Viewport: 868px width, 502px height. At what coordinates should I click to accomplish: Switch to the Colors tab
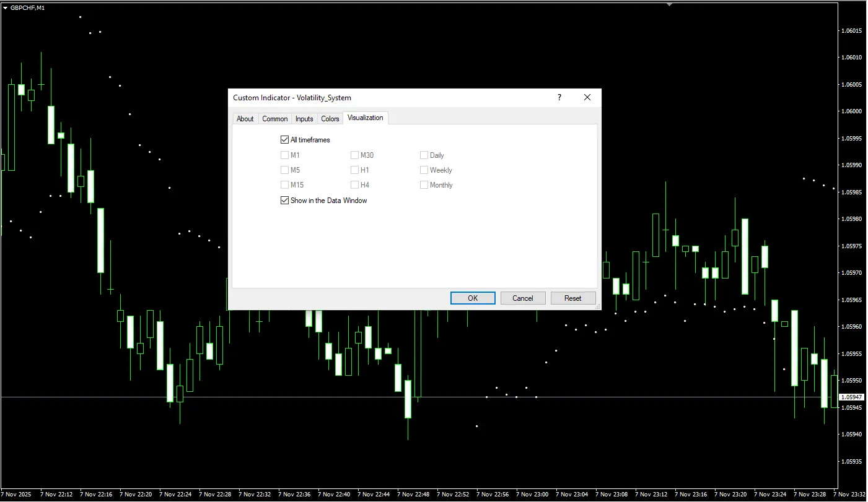click(330, 119)
